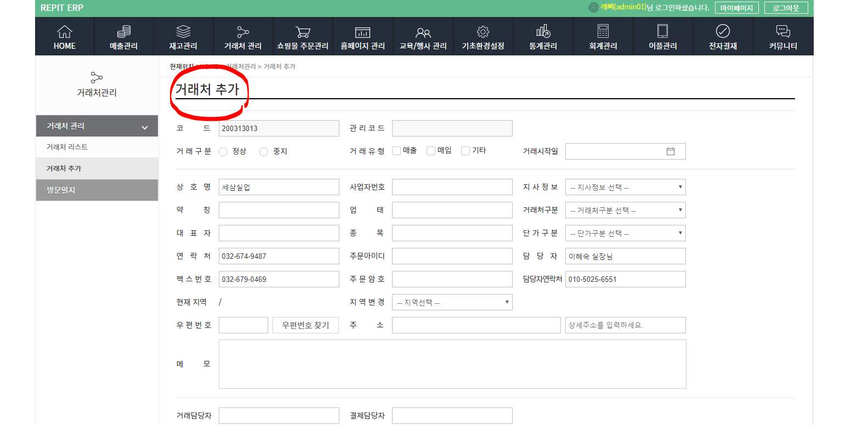Click the 사업자번호 input field

click(x=452, y=187)
